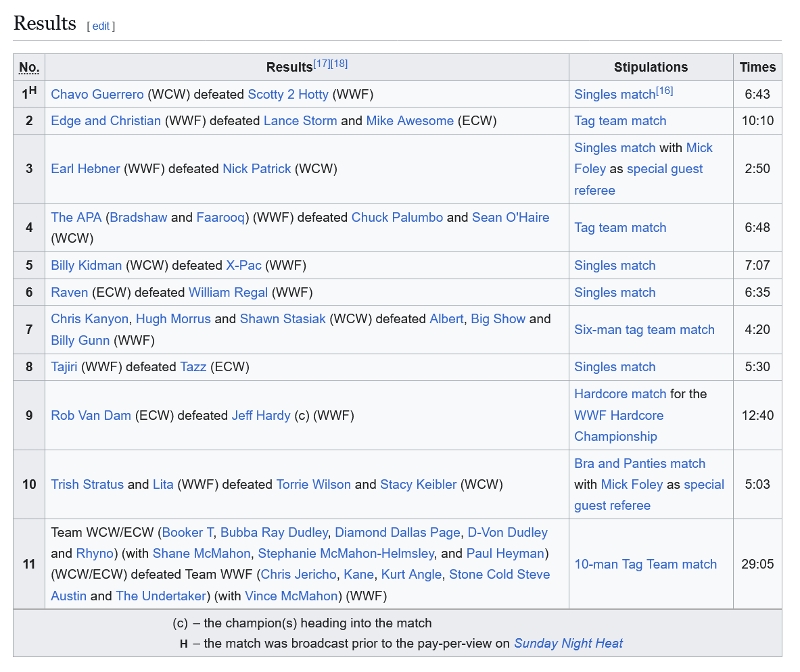Open the Tajiri link
Viewport: 800px width, 672px height.
[64, 367]
